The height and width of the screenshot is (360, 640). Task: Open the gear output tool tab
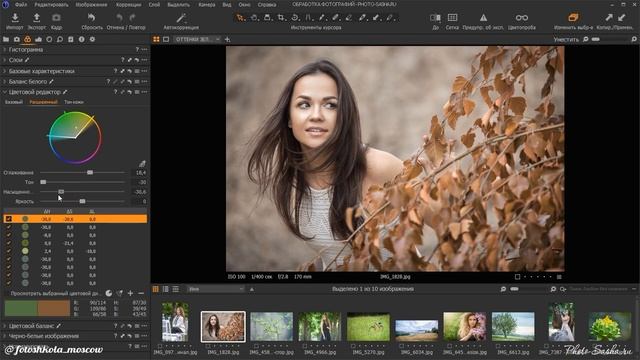pos(92,40)
